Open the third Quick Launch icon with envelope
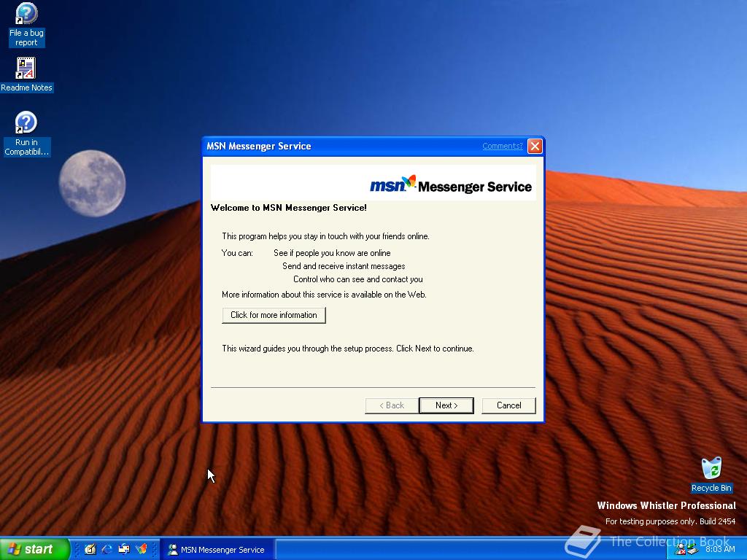The image size is (747, 560). (x=124, y=549)
